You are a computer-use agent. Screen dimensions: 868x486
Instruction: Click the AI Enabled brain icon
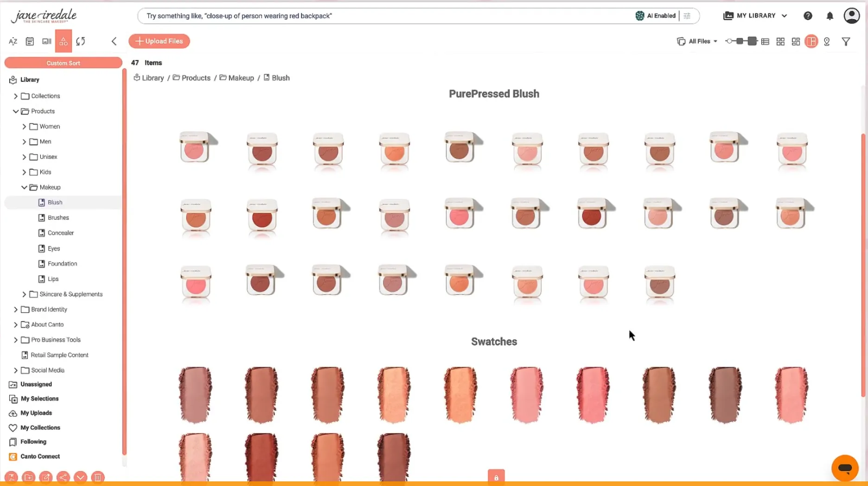pyautogui.click(x=640, y=16)
